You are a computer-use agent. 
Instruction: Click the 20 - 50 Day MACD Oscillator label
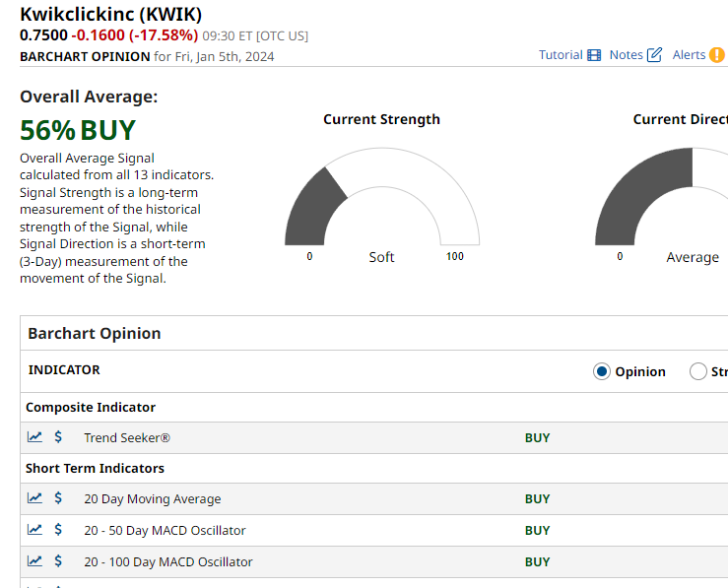pyautogui.click(x=165, y=531)
